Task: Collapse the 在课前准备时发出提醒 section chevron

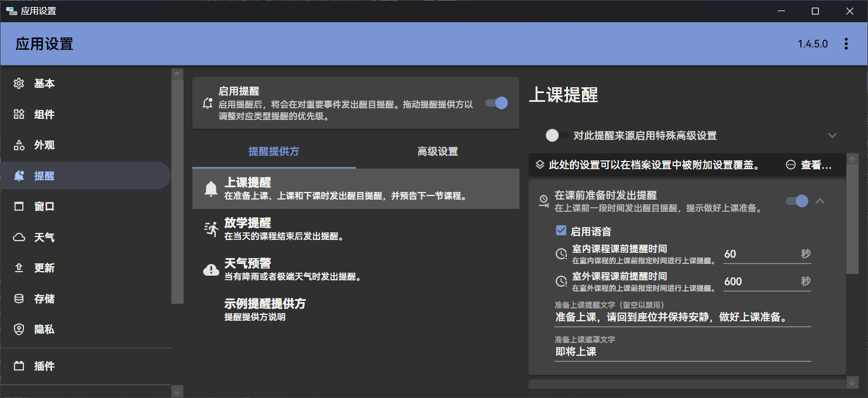Action: 820,201
